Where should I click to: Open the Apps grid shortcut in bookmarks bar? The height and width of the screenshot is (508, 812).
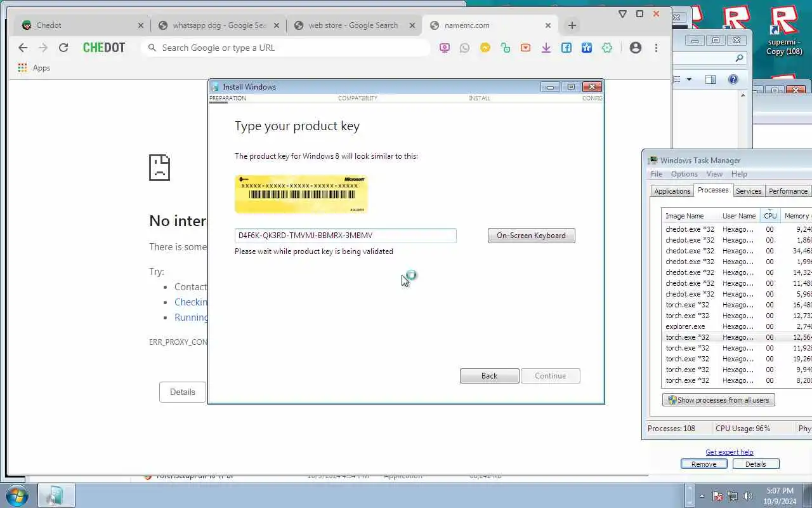[34, 68]
